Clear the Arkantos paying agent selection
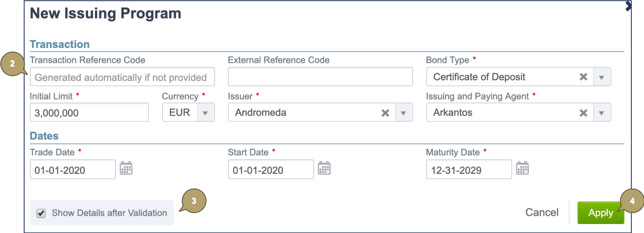644x233 pixels. [x=583, y=113]
